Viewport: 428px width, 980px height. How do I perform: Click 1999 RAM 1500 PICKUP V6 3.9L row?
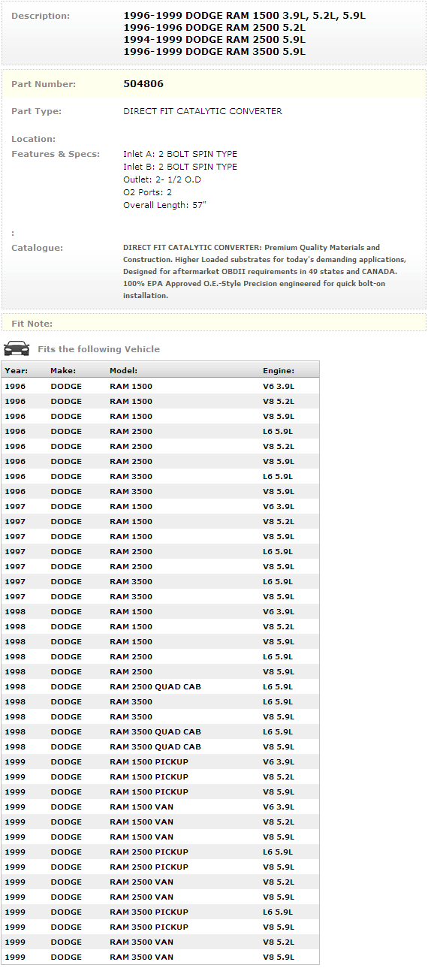(160, 761)
